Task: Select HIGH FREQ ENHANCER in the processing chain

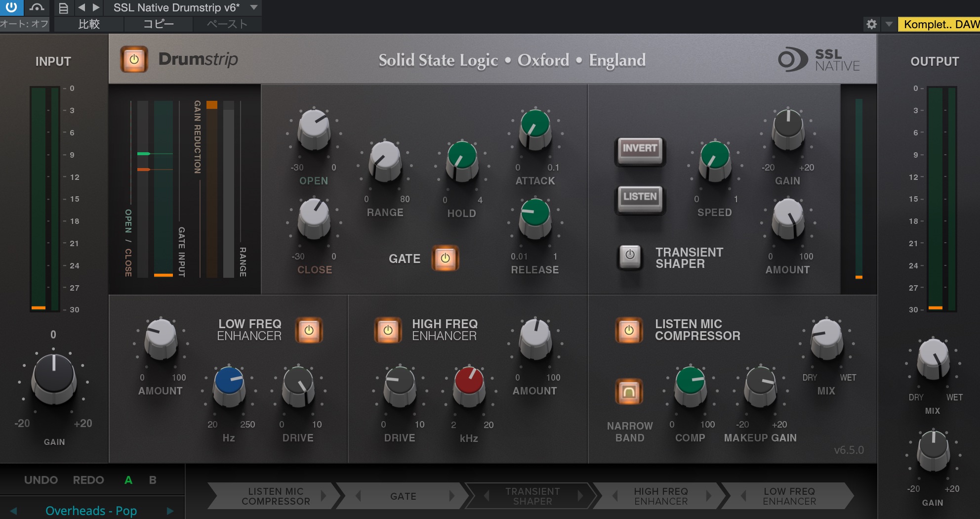Action: pyautogui.click(x=660, y=496)
